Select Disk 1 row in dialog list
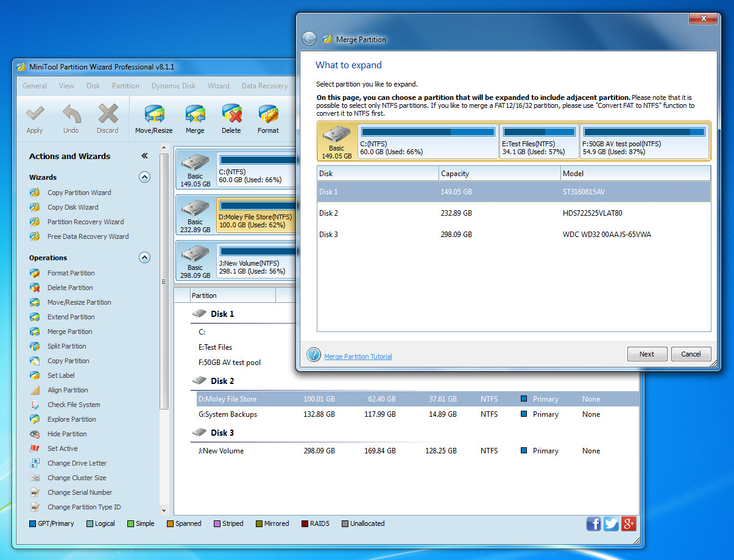The image size is (734, 560). pos(513,192)
